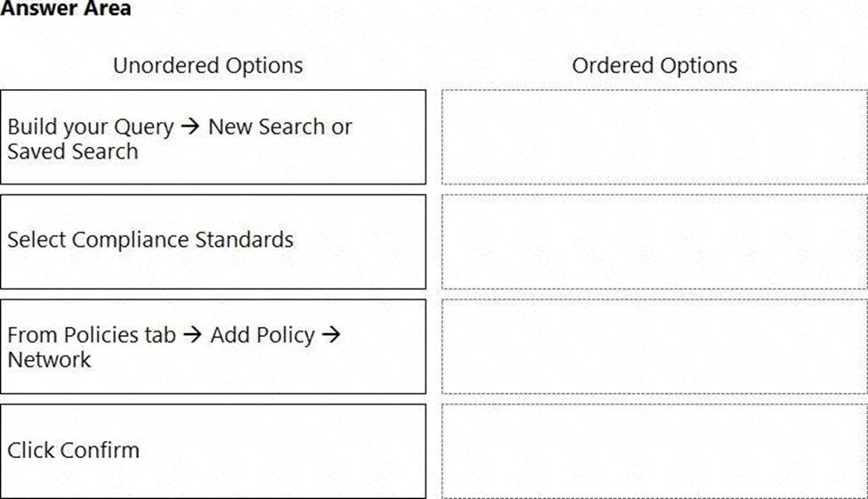This screenshot has height=499, width=868.
Task: Click the arrow after "From Policies tab"
Action: click(192, 335)
